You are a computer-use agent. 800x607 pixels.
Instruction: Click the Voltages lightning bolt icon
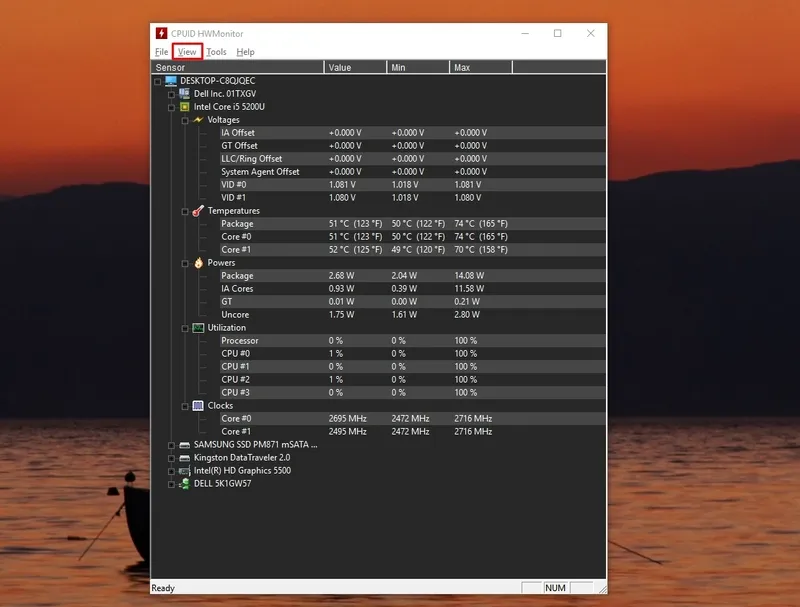[x=198, y=119]
